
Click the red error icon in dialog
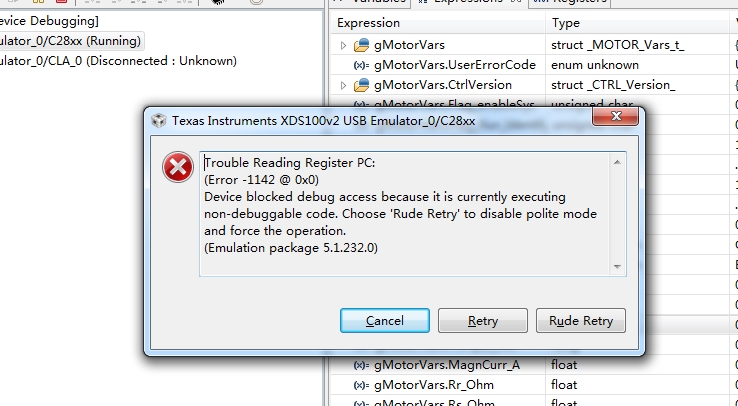[x=178, y=167]
